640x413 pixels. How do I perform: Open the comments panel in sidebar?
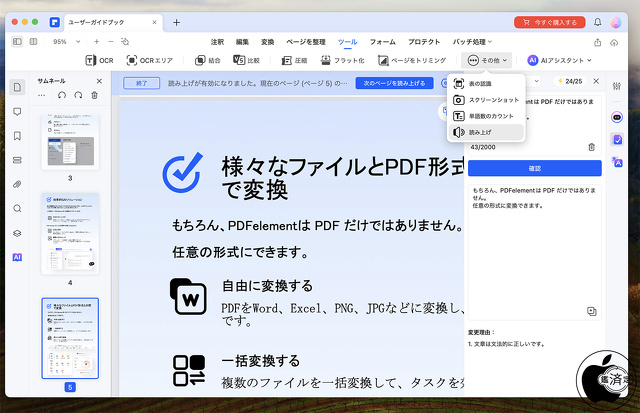(x=17, y=111)
